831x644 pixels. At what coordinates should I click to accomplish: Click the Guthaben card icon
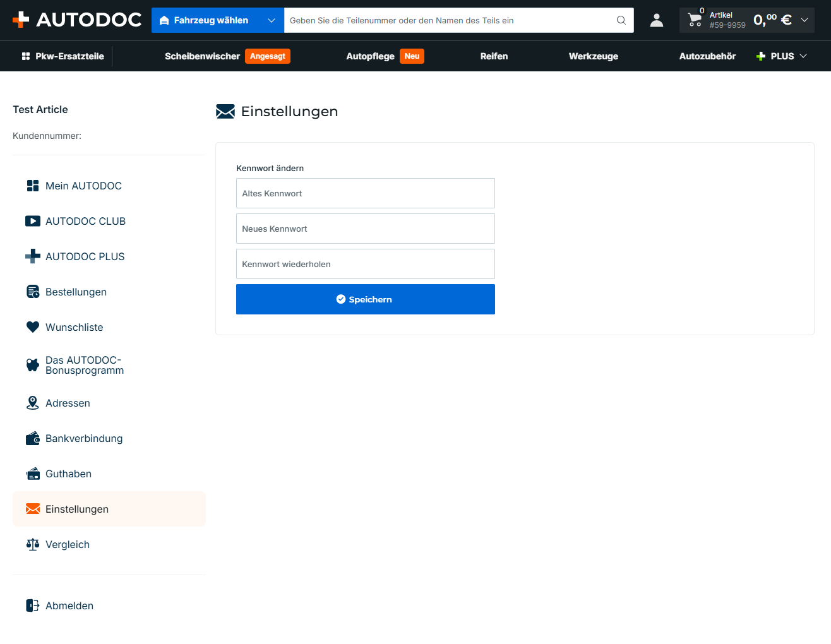pyautogui.click(x=33, y=474)
